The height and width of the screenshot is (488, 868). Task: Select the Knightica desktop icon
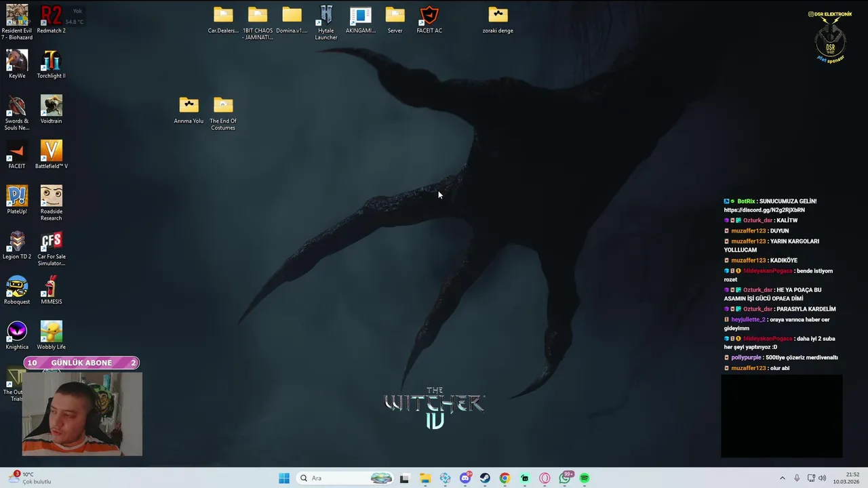17,335
